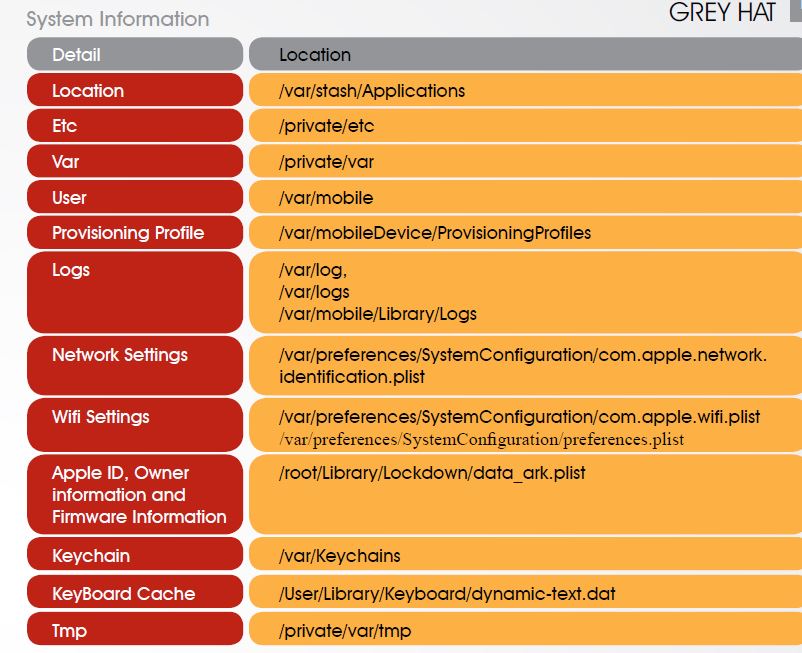
Task: Click the red 'Location' row label
Action: coord(135,90)
